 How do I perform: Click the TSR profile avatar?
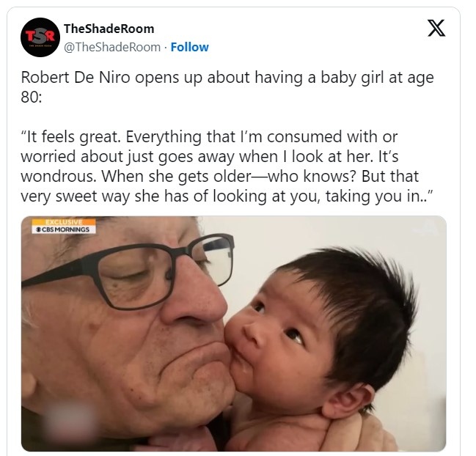40,37
